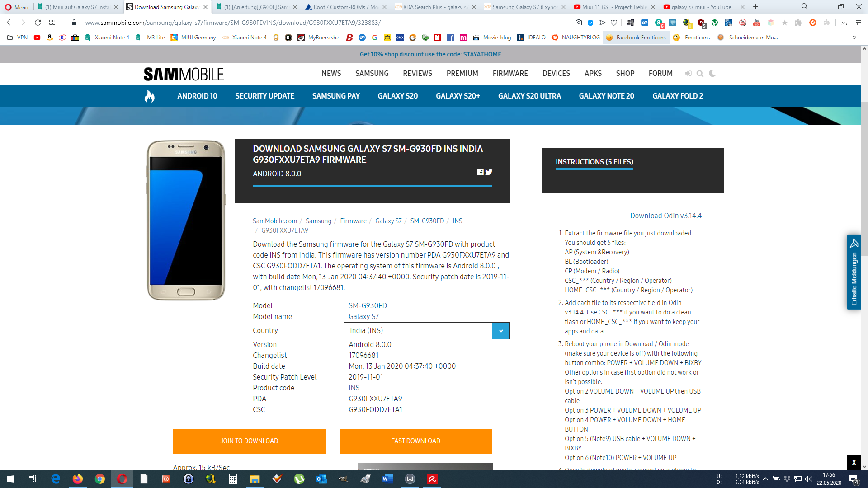Open Amazon bookmark icon
868x488 pixels.
point(50,38)
